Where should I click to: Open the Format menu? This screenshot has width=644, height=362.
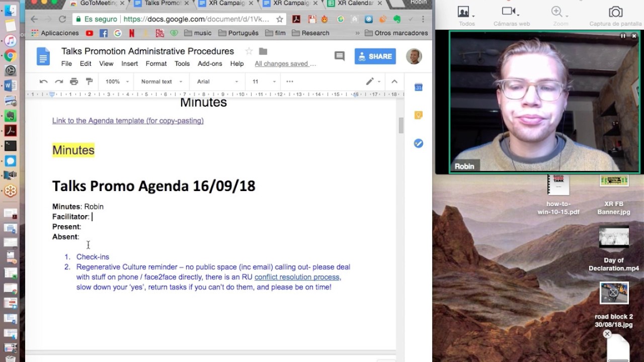point(156,64)
